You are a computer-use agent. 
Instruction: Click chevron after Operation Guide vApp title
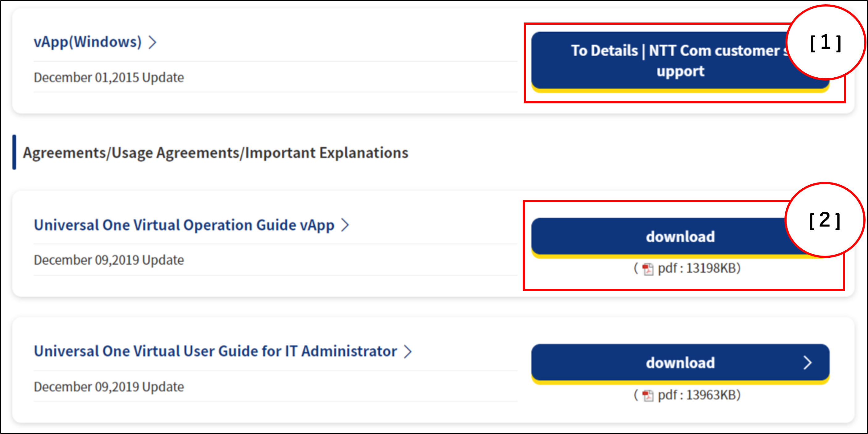click(345, 225)
